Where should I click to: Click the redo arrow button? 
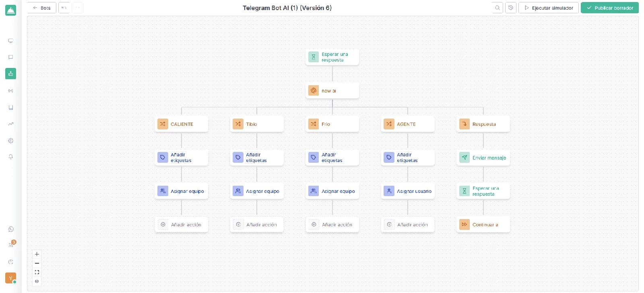(78, 8)
